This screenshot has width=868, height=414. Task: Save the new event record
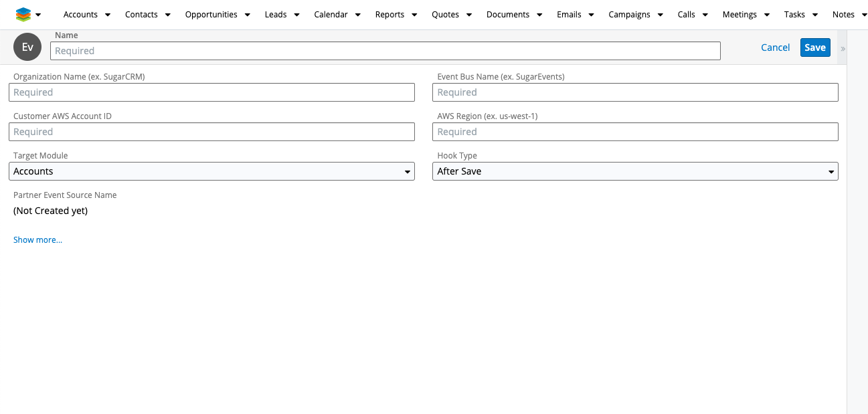pyautogui.click(x=814, y=47)
